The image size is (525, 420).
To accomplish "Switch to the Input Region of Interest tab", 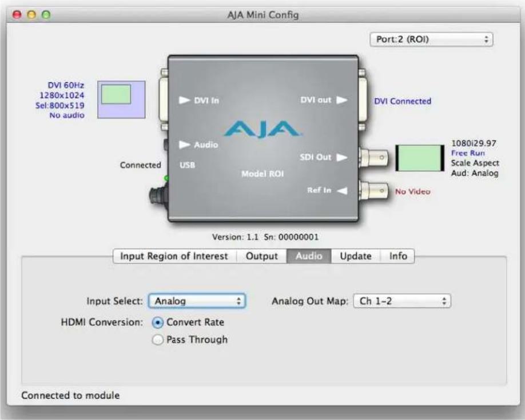I will click(174, 256).
